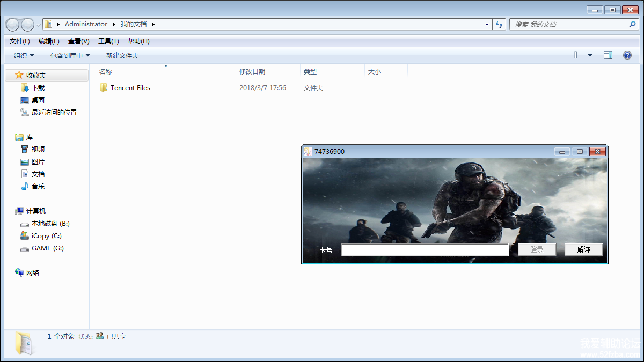Click the Downloads (下载) folder icon in sidebar
The width and height of the screenshot is (644, 362).
tap(25, 87)
